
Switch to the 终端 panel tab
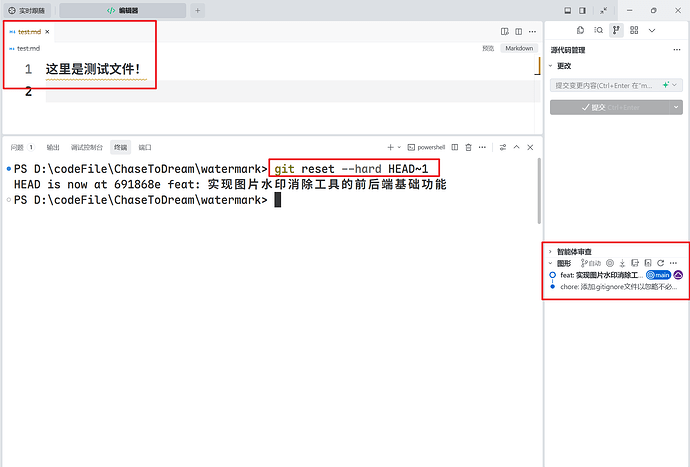coord(120,147)
